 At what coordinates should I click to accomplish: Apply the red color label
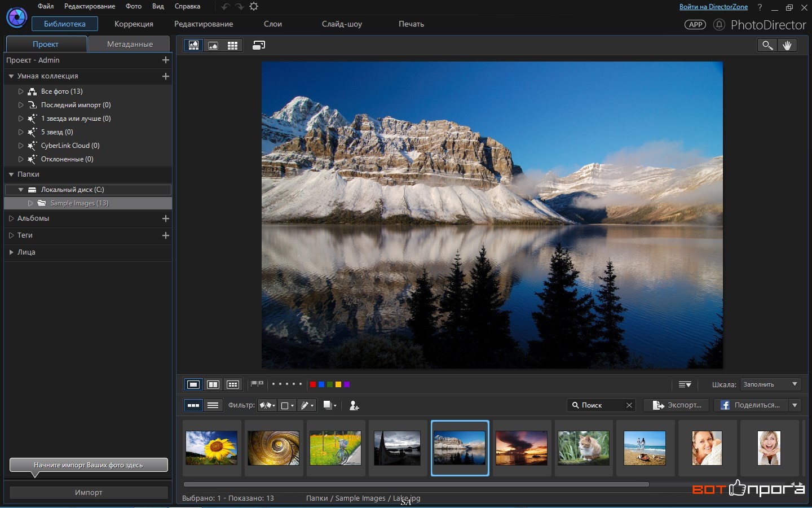[x=313, y=384]
